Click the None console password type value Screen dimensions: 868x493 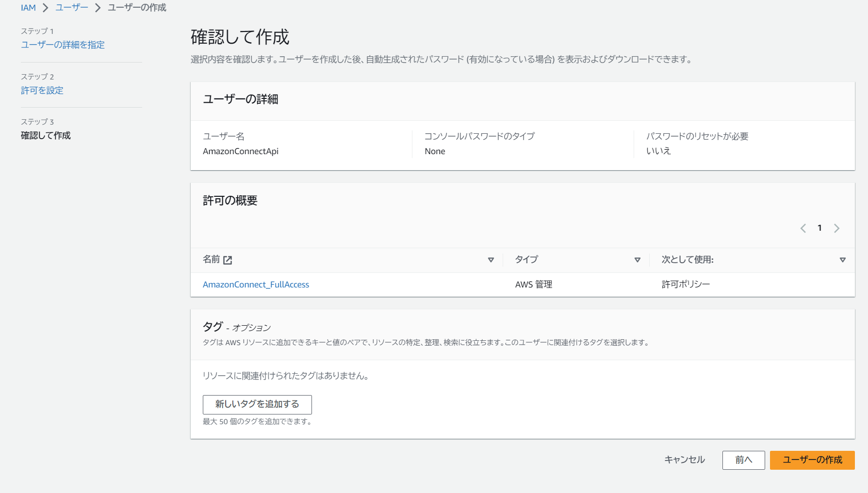click(x=435, y=151)
